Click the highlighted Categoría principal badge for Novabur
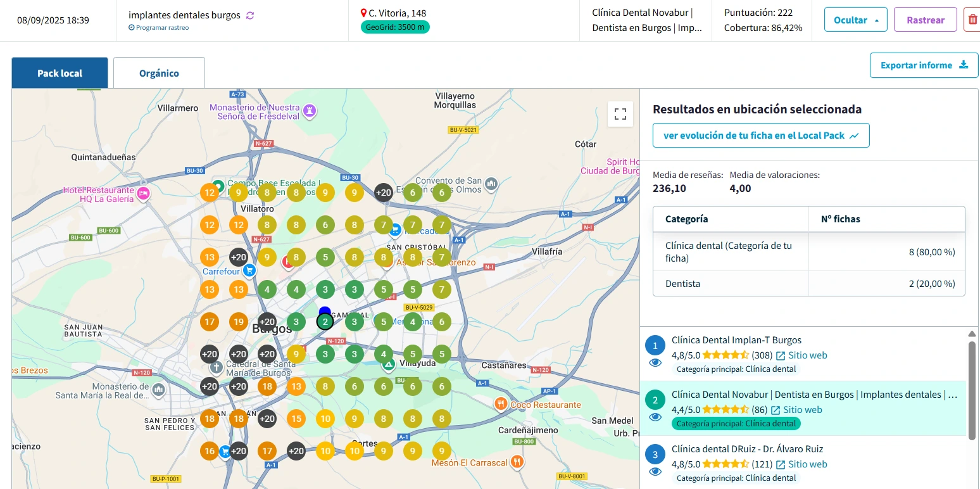The width and height of the screenshot is (980, 489). 736,424
